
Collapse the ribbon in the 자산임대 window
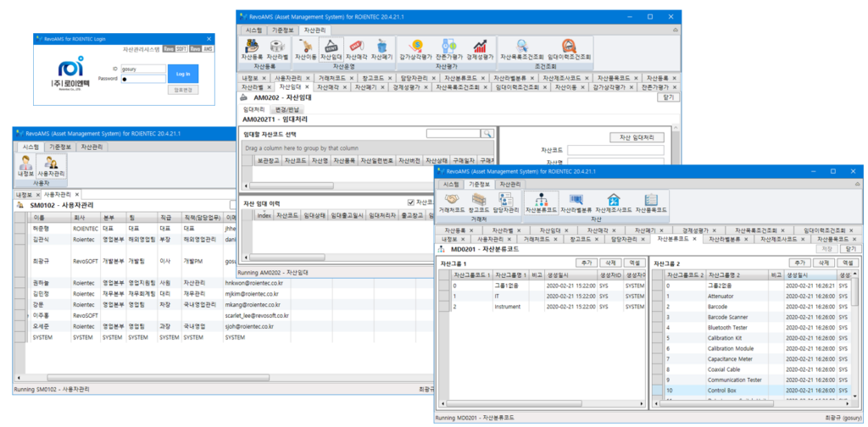pos(675,30)
